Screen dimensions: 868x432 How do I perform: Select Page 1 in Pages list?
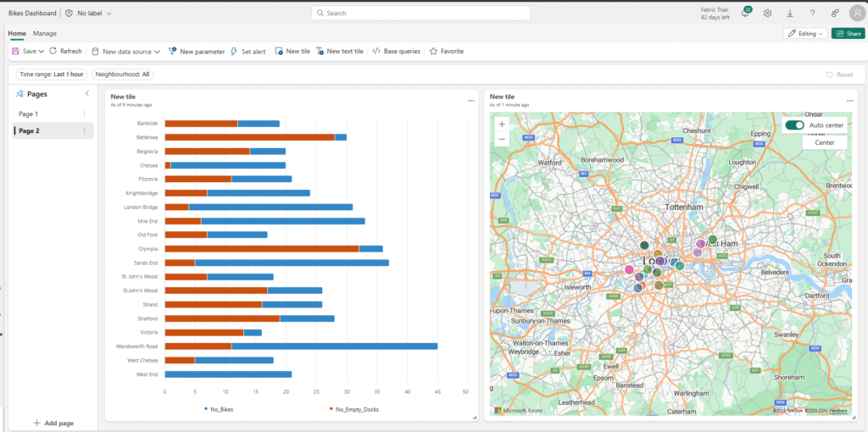(x=29, y=114)
